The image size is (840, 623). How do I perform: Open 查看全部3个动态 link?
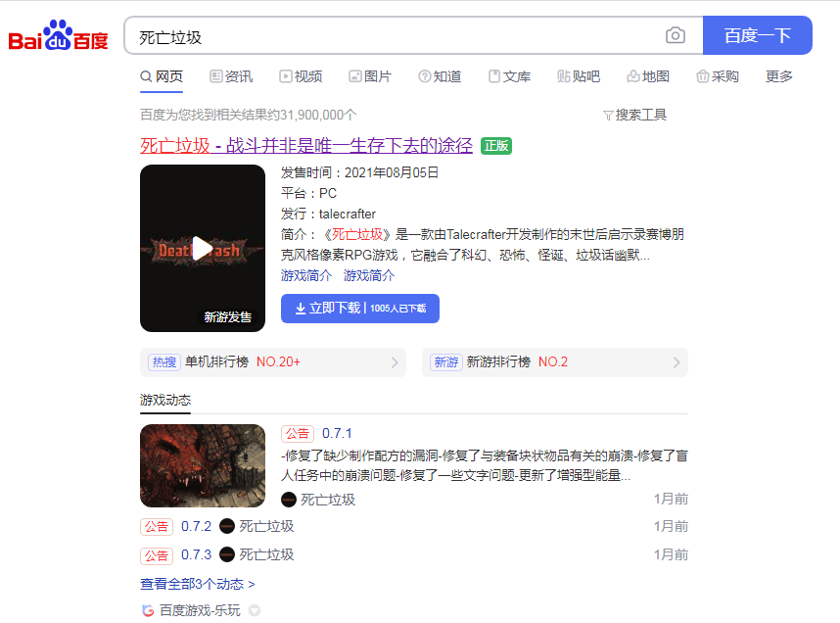pyautogui.click(x=197, y=584)
